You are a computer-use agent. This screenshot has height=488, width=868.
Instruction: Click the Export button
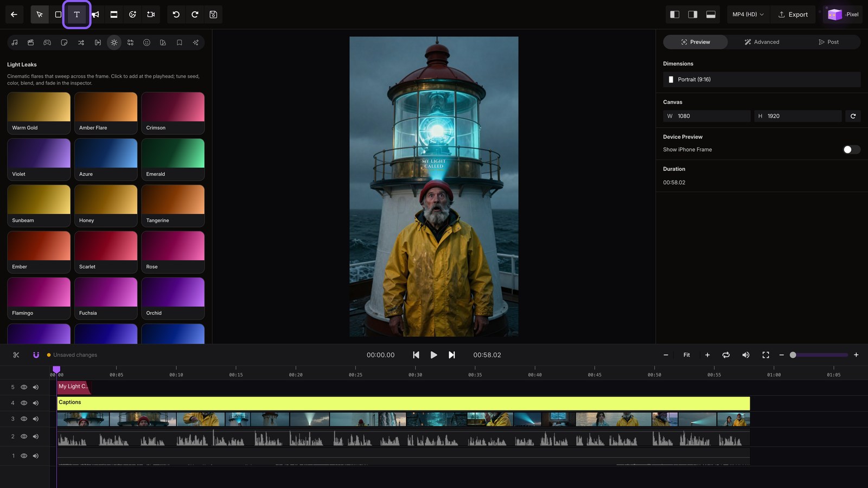coord(793,15)
